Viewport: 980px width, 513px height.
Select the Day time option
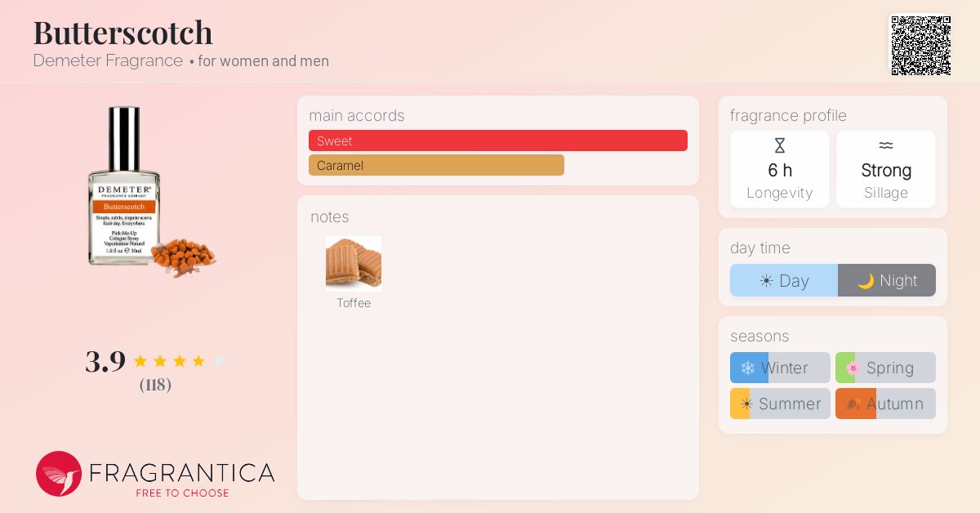[784, 280]
